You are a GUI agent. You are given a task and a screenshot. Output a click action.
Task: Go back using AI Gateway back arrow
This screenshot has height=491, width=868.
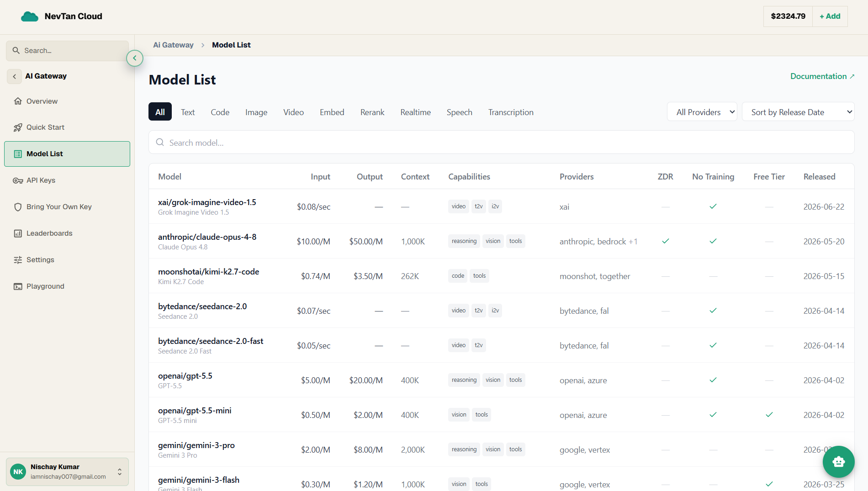14,76
